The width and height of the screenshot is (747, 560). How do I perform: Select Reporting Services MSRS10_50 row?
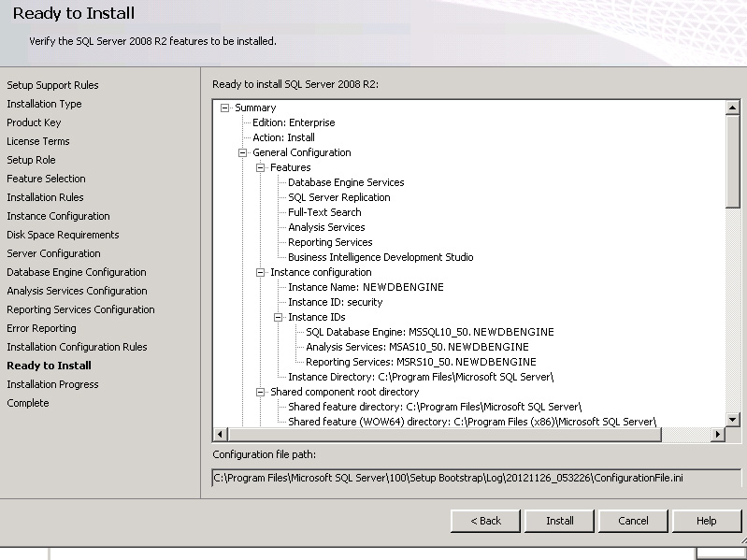[421, 362]
